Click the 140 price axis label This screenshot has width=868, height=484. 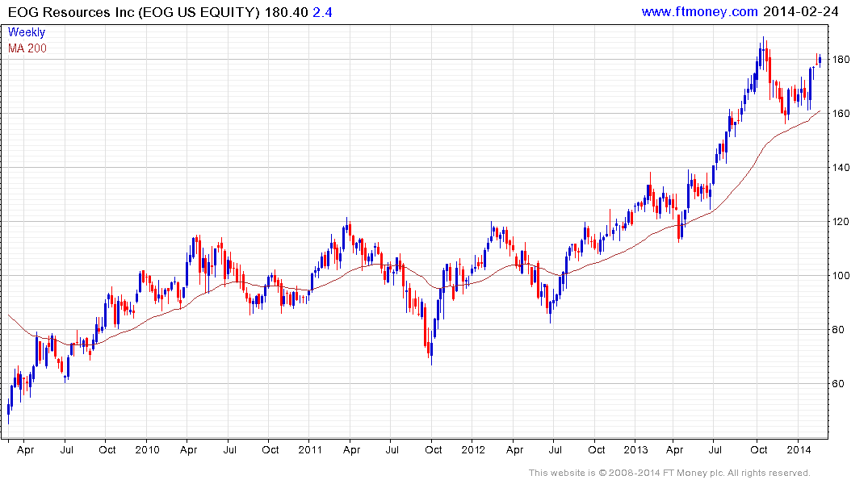(841, 167)
